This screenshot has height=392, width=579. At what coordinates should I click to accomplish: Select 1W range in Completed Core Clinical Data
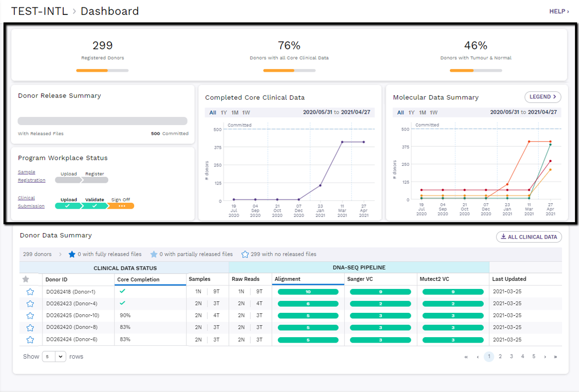coord(246,113)
